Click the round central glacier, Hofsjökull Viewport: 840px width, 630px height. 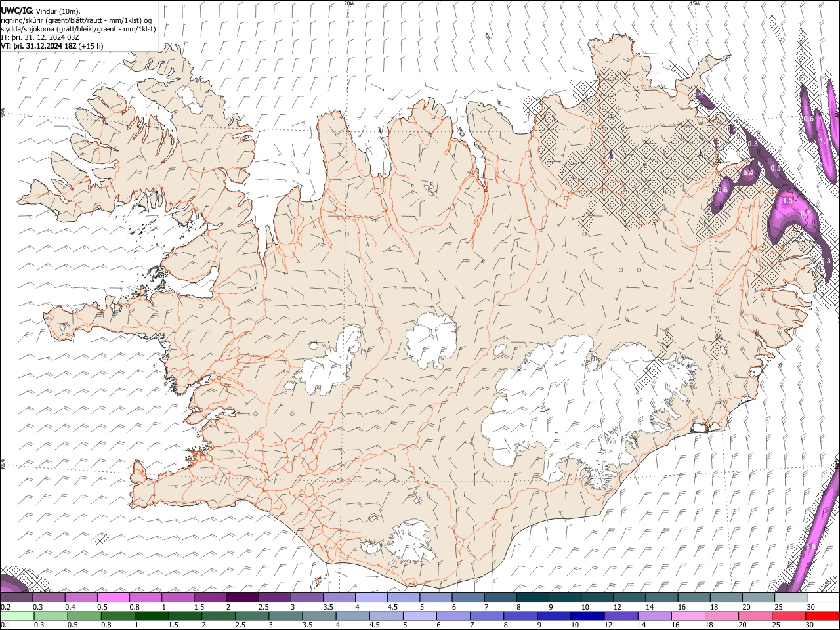(x=431, y=341)
